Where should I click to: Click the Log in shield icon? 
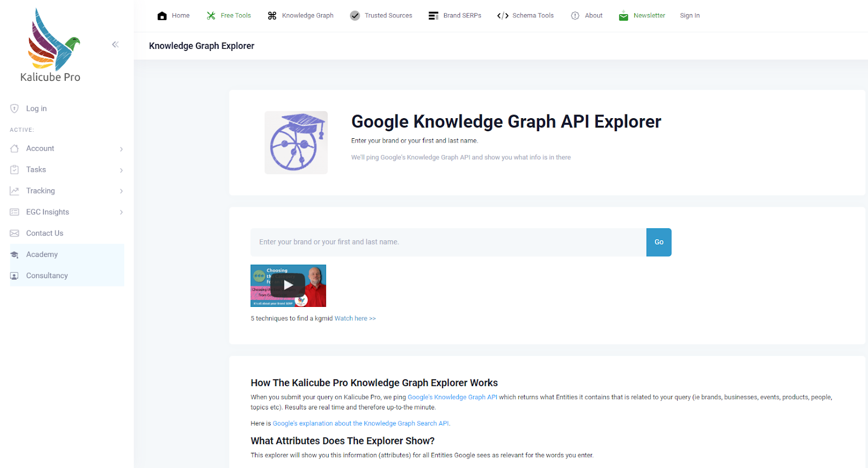15,108
